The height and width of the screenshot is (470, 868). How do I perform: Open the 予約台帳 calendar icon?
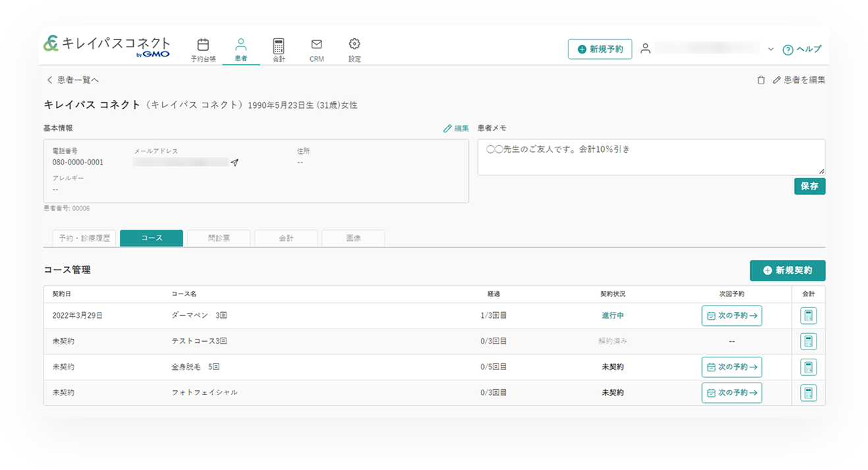(x=203, y=45)
